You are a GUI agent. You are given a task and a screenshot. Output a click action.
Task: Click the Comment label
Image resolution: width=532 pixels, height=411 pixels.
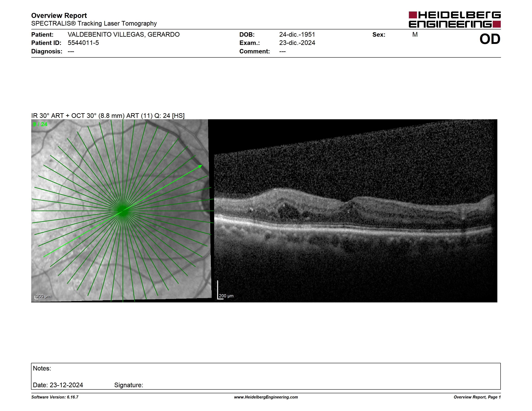point(255,51)
